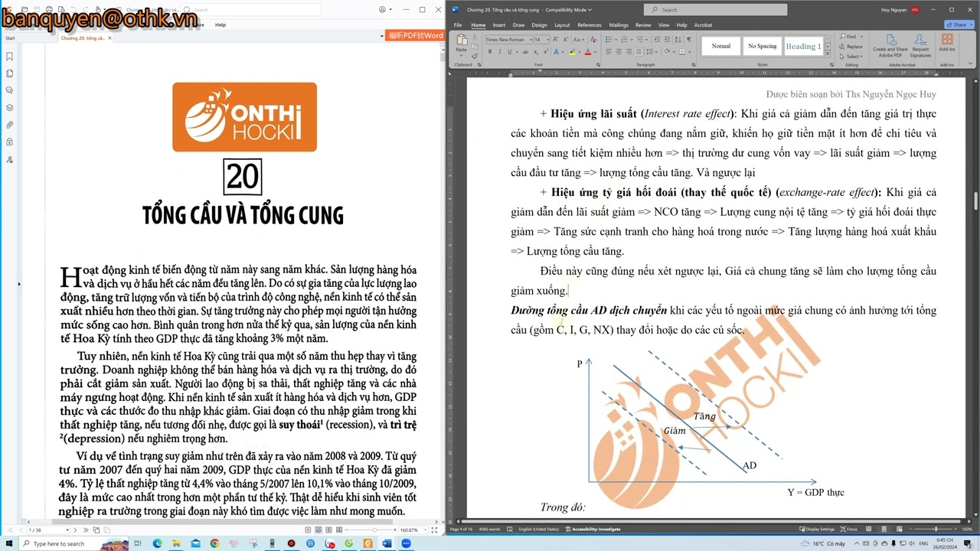Open the Find tool in the Editing group

(848, 37)
